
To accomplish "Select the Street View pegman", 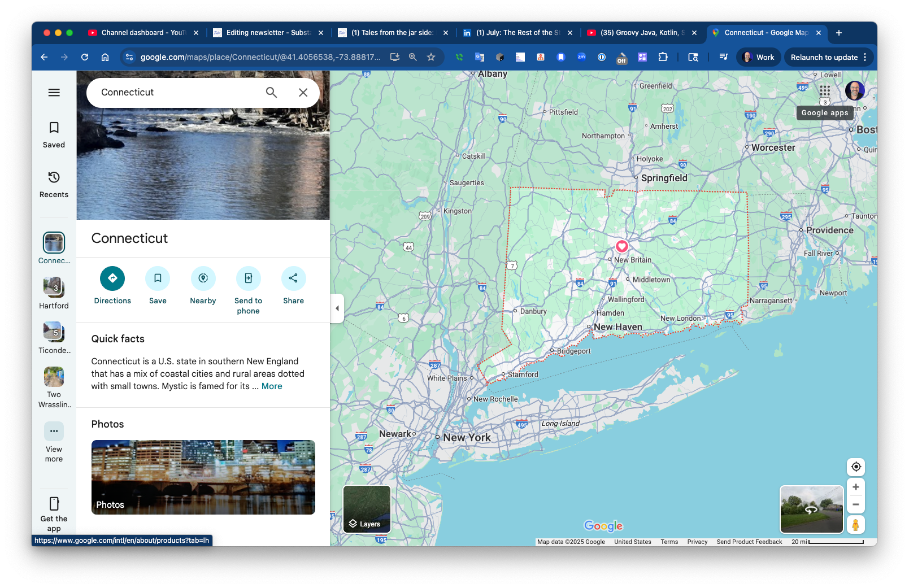I will point(856,525).
